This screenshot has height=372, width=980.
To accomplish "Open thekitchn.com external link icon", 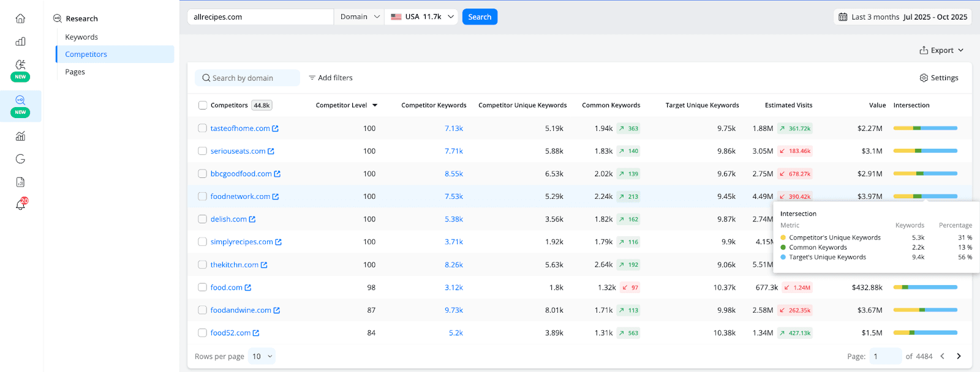I will [264, 265].
